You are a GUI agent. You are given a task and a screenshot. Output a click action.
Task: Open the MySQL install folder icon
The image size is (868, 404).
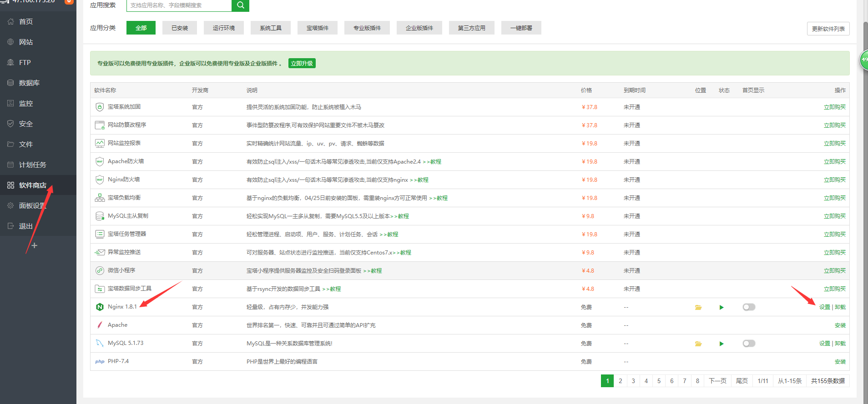(x=698, y=344)
